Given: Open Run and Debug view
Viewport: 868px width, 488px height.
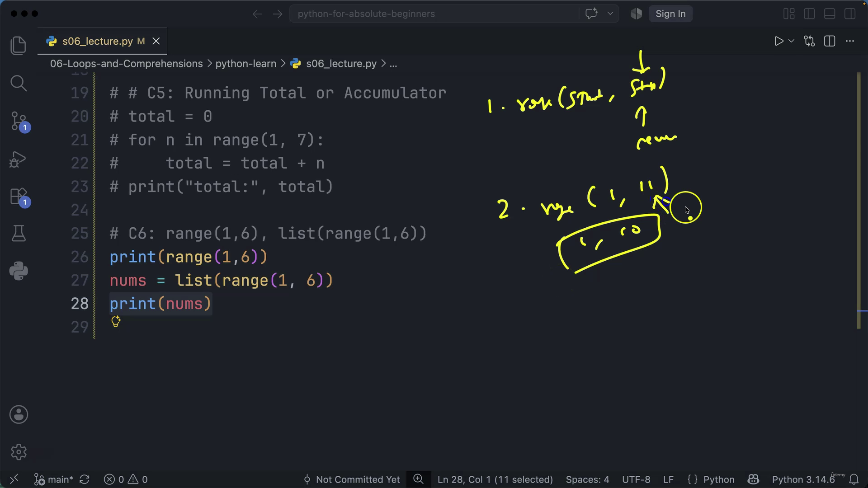Looking at the screenshot, I should (18, 160).
